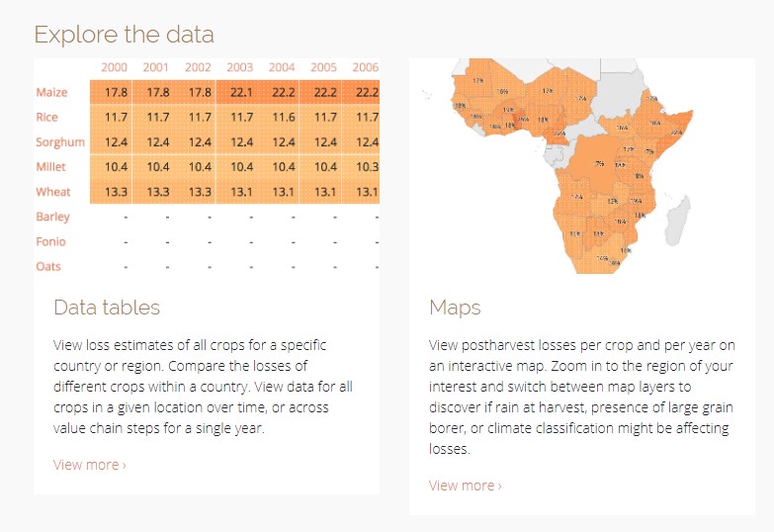Open View more link under Data tables

click(89, 465)
